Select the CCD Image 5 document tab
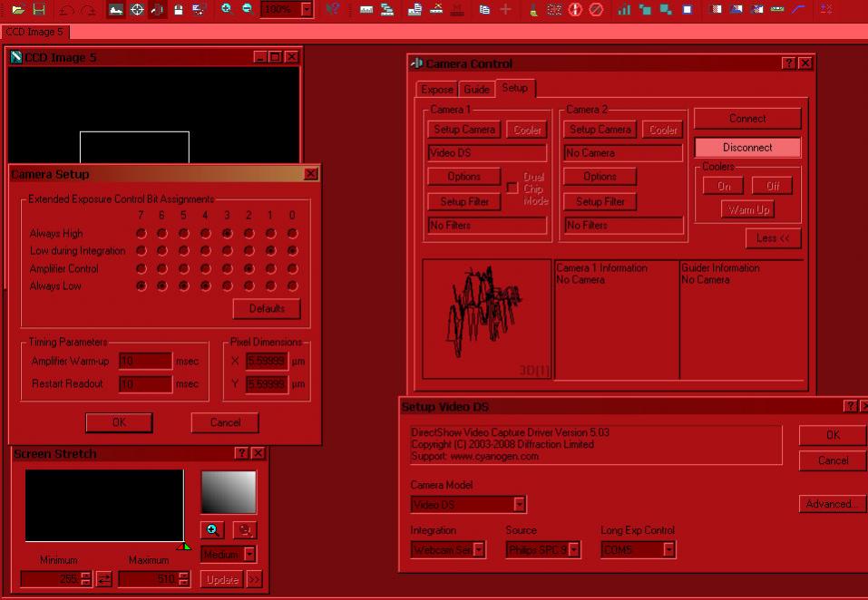 34,32
